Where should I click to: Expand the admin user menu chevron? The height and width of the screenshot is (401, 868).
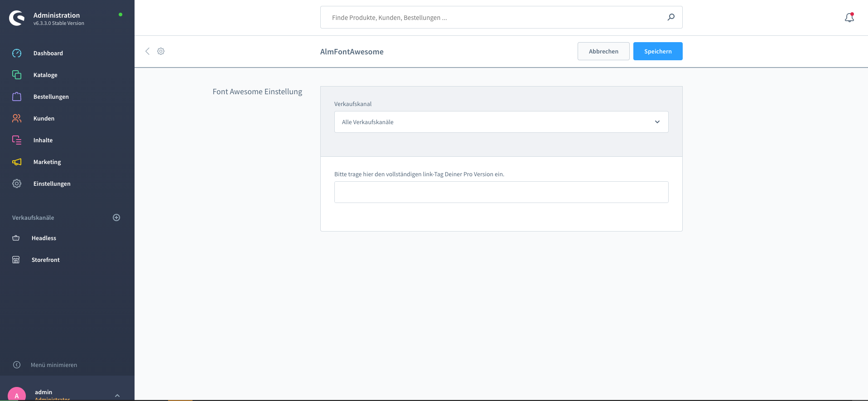click(117, 396)
